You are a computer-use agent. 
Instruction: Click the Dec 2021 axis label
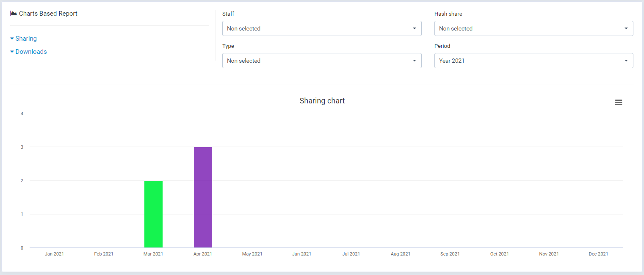point(598,253)
